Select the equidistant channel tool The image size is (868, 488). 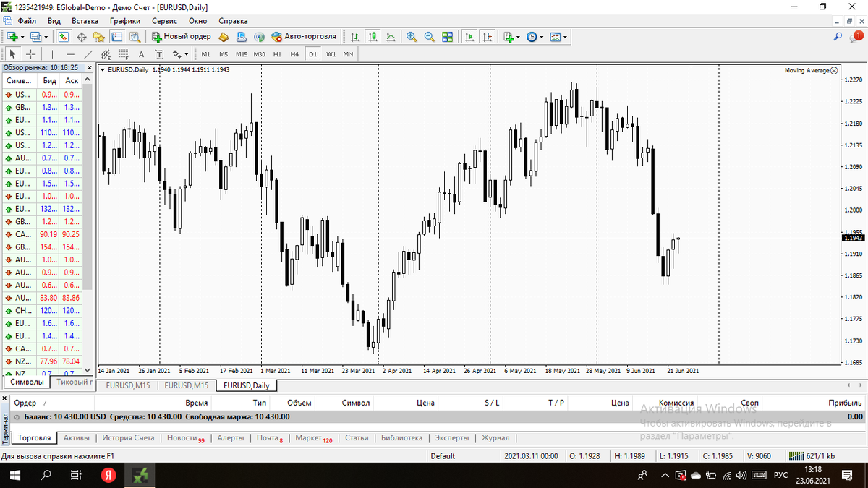106,54
